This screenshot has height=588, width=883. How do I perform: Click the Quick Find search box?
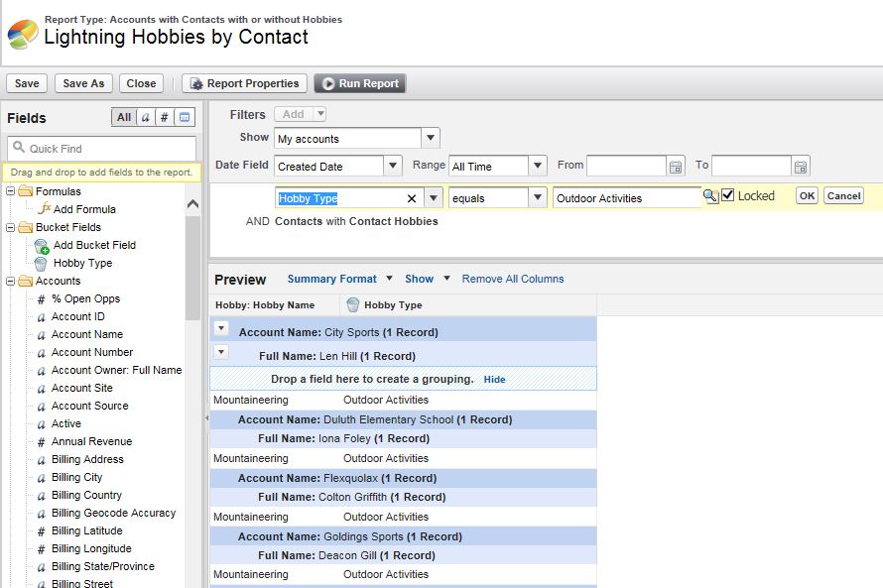point(102,149)
